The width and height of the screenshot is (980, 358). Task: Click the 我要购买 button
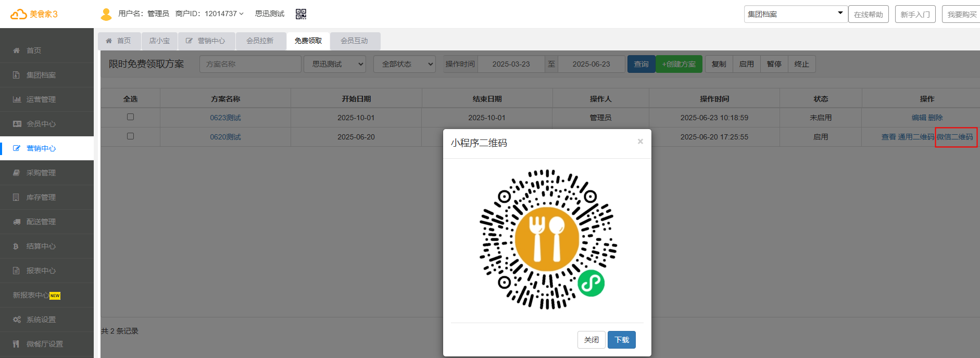[x=961, y=14]
